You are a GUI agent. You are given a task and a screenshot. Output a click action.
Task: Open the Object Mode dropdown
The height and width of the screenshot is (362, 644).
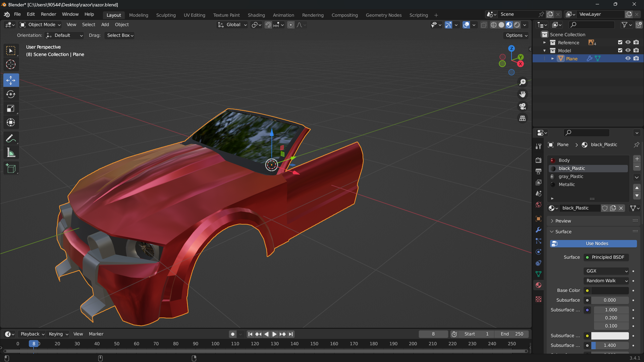(x=40, y=25)
